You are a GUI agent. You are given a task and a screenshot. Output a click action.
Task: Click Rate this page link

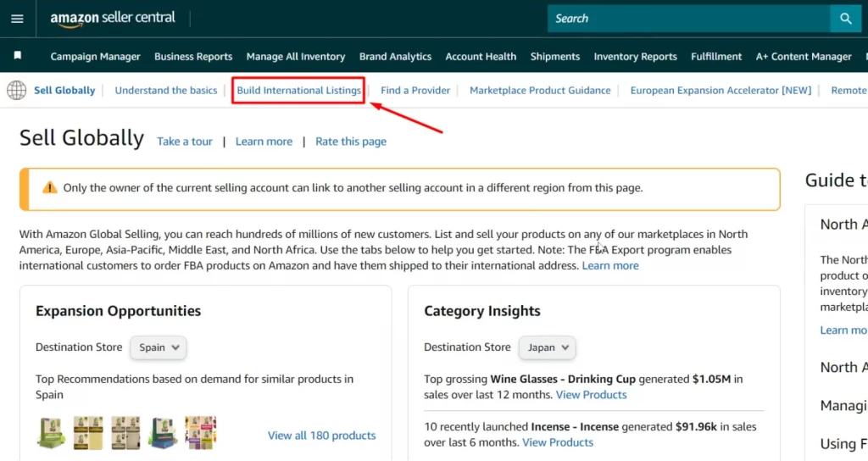(x=351, y=142)
